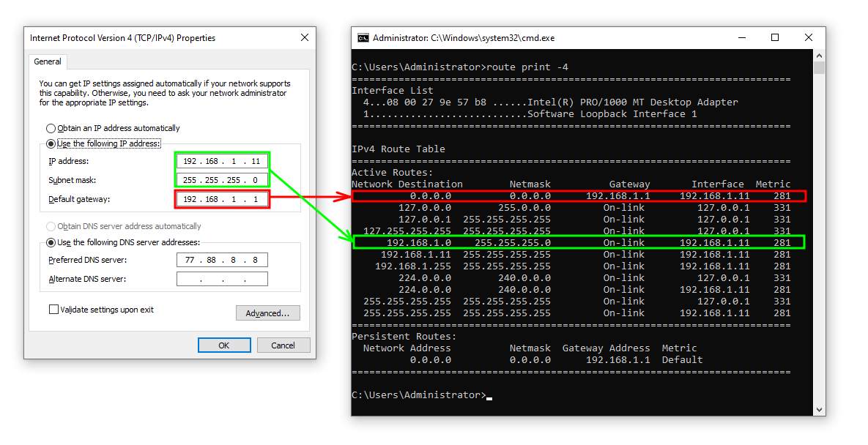868x445 pixels.
Task: Click the Advanced... button
Action: point(268,313)
